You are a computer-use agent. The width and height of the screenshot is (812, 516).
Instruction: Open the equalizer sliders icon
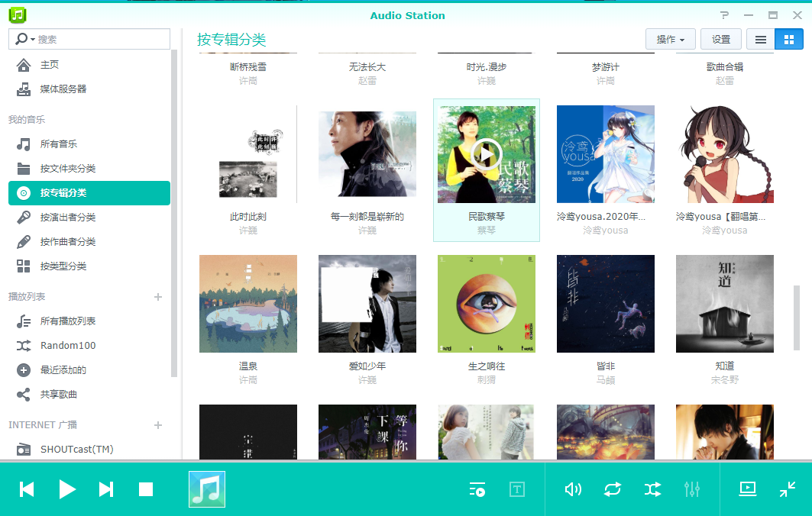pos(692,489)
